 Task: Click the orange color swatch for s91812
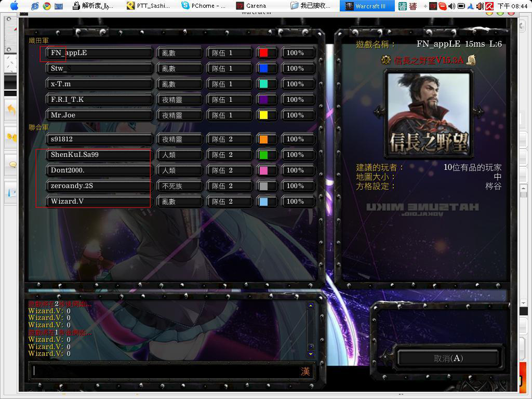(x=263, y=139)
